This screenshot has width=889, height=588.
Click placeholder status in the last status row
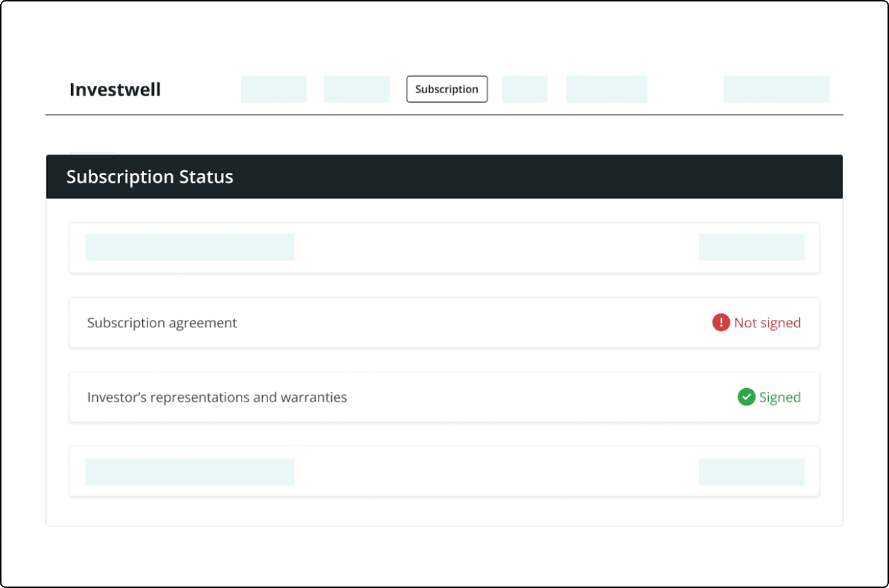pos(751,472)
